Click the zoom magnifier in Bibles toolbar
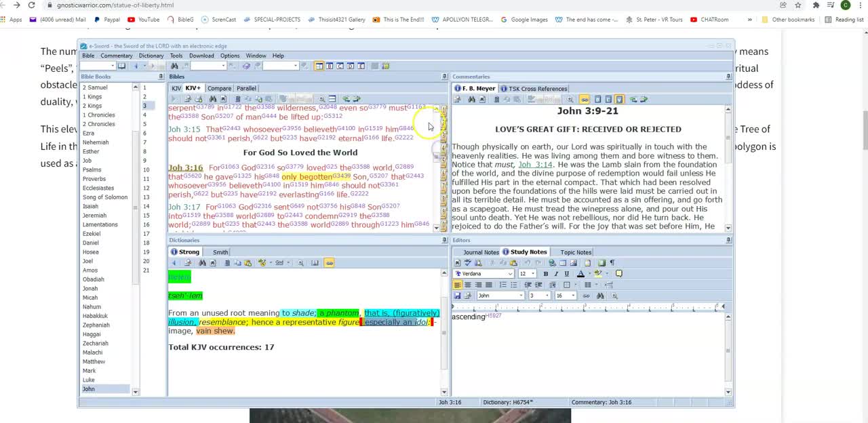 tap(322, 98)
